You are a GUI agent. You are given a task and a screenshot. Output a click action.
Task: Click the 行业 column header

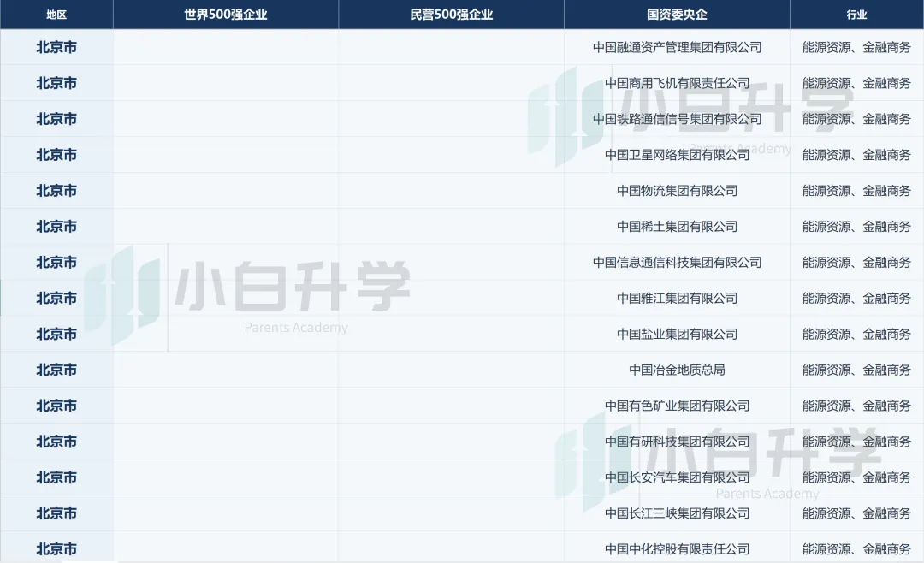(x=856, y=15)
